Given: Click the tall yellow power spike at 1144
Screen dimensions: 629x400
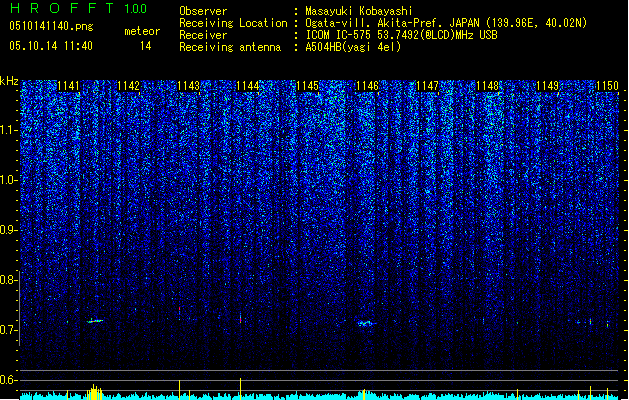Looking at the screenshot, I should click(x=240, y=389).
